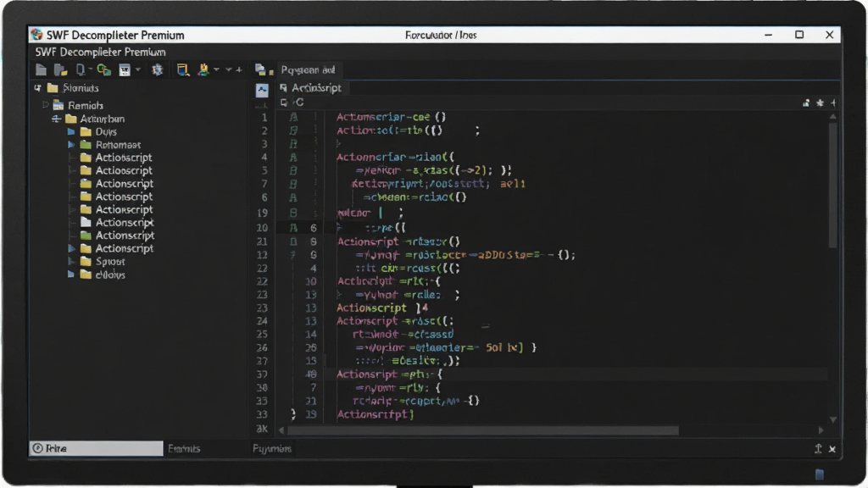Click the stacked-layers icon left of the Pqysean tab
The height and width of the screenshot is (488, 868).
coord(260,69)
